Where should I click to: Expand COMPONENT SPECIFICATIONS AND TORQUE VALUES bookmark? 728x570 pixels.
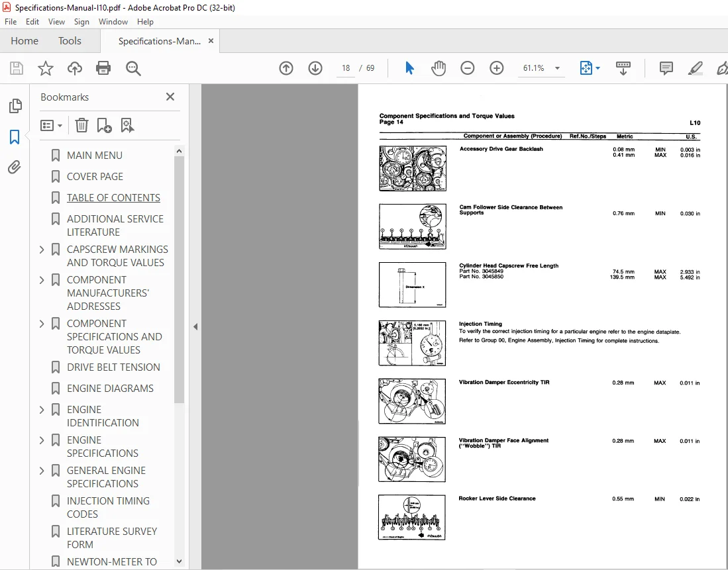[x=42, y=324]
